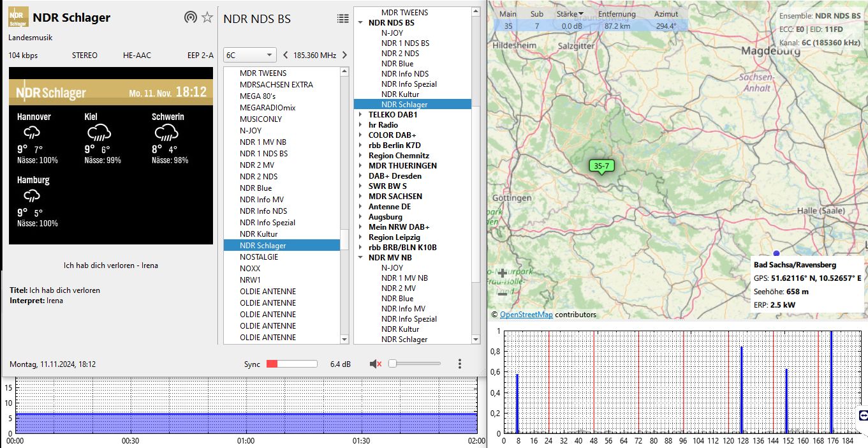Go to previous frequency with left arrow
The height and width of the screenshot is (448, 868).
click(285, 55)
